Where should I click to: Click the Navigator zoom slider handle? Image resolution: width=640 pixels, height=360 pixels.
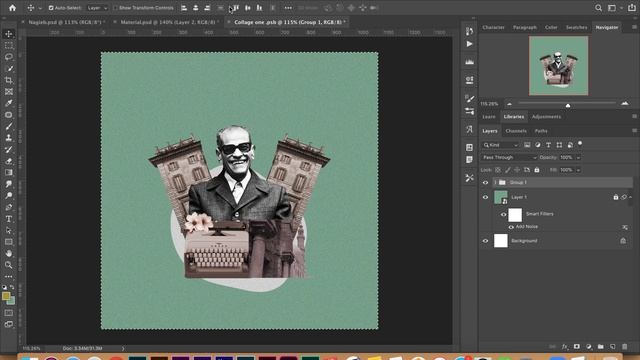[x=568, y=106]
